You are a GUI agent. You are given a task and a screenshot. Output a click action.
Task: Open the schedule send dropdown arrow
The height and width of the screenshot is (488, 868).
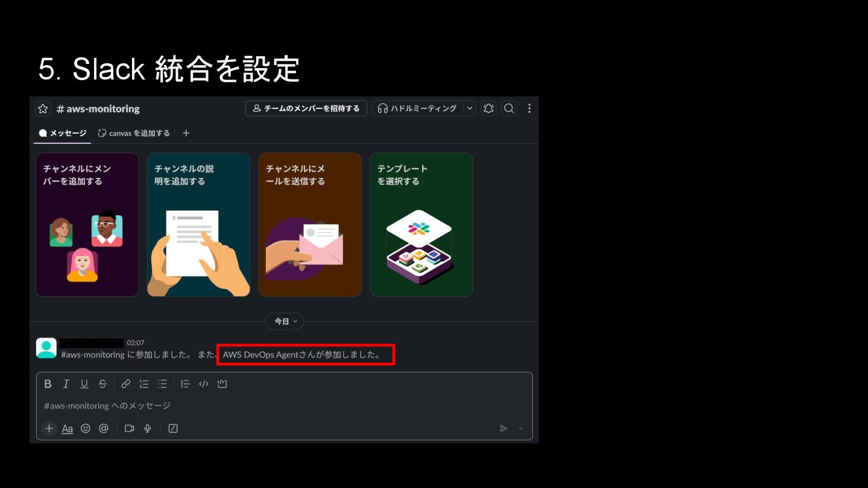tap(521, 428)
